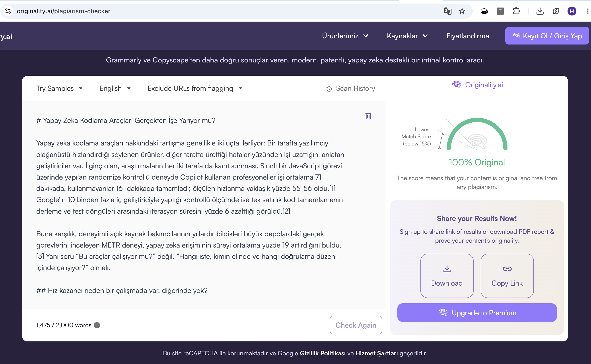The image size is (591, 364).
Task: Delete scanned text with trash icon
Action: 368,116
